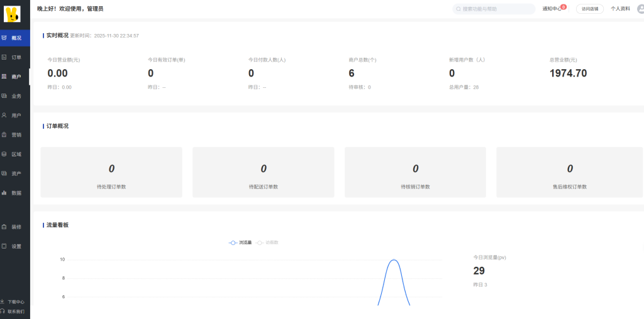Open the 待处理订单数 order card
This screenshot has width=644, height=319.
(x=111, y=173)
